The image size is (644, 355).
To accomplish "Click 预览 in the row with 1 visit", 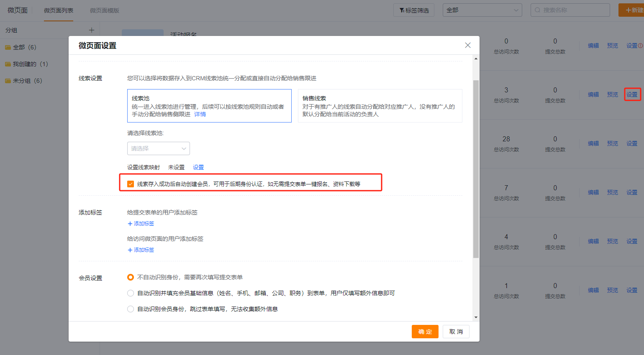I will point(613,290).
